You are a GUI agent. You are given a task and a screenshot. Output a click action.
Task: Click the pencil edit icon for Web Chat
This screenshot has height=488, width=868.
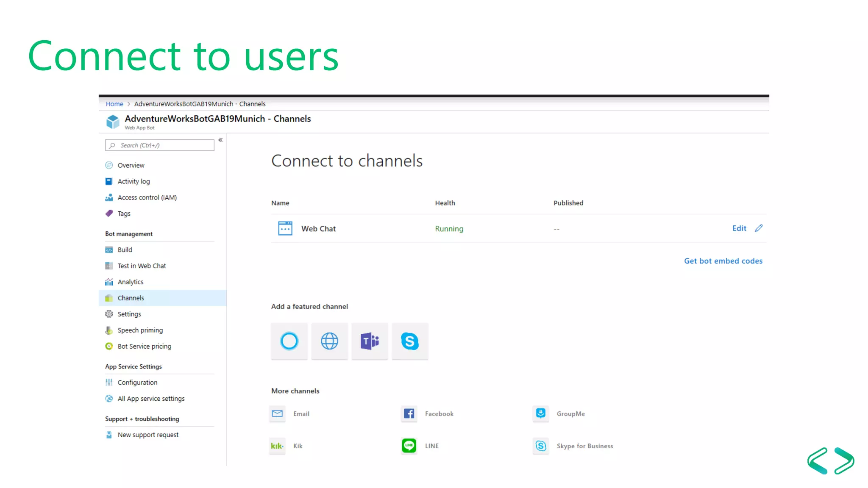(759, 228)
